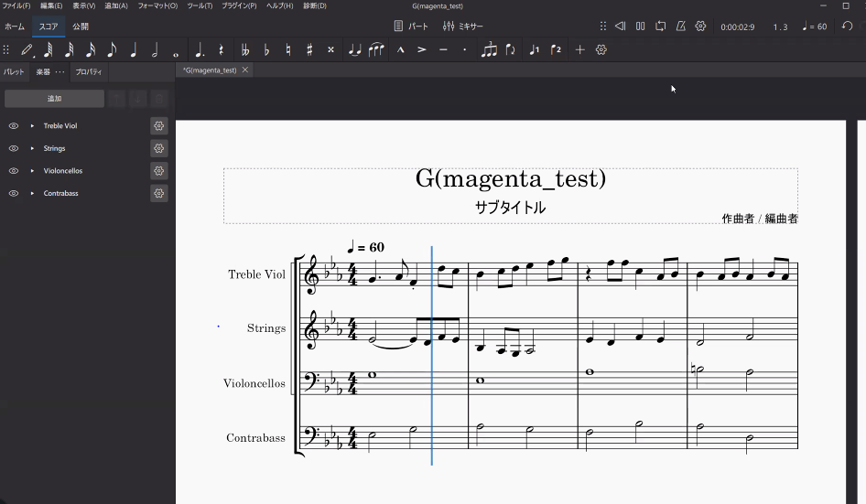Select 64th note duration
The width and height of the screenshot is (866, 504).
48,50
